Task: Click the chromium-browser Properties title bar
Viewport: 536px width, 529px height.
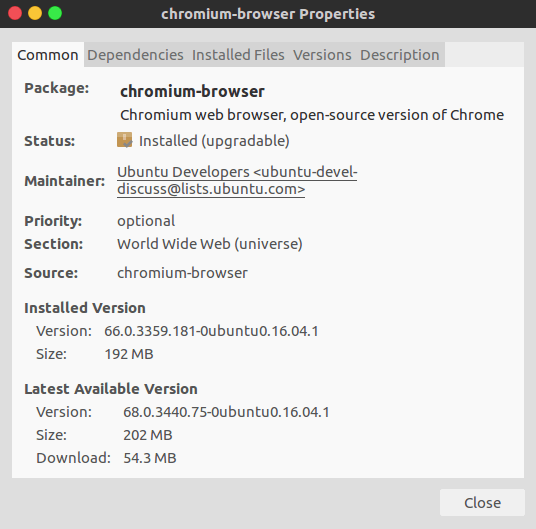Action: [x=268, y=14]
